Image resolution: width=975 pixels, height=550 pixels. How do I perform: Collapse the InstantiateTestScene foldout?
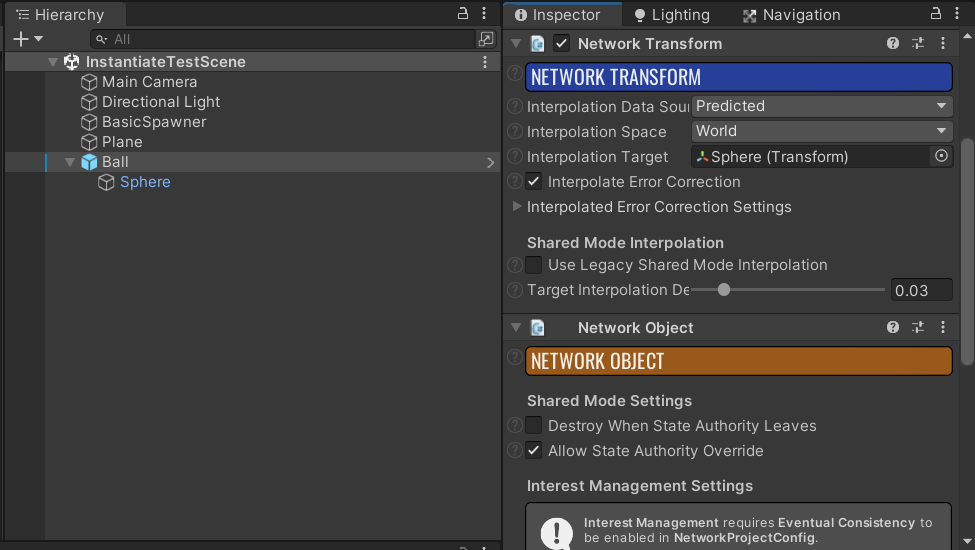click(x=53, y=62)
